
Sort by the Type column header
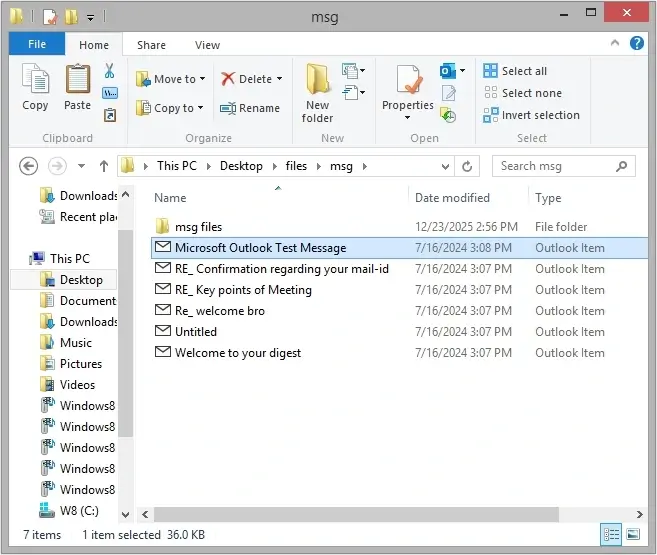coord(548,198)
